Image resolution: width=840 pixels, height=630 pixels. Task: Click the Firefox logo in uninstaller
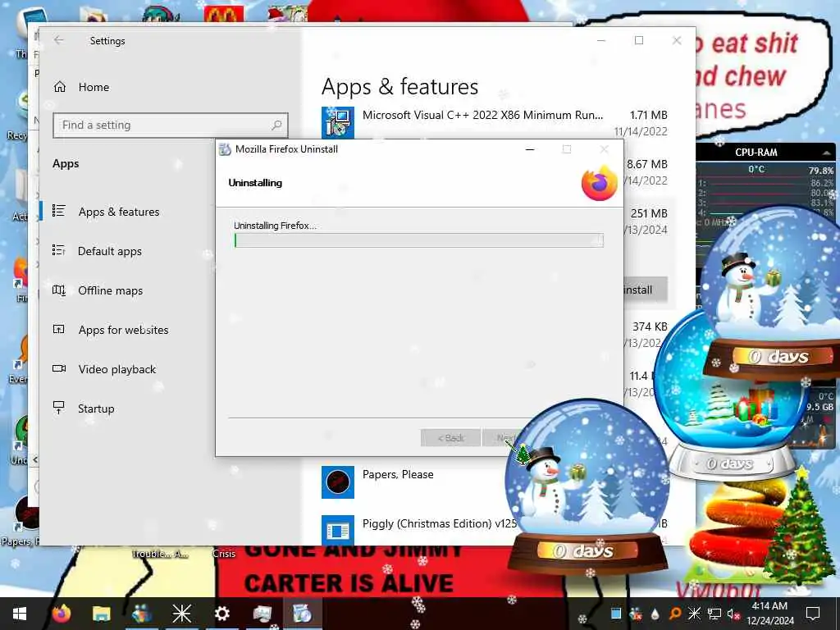(600, 183)
